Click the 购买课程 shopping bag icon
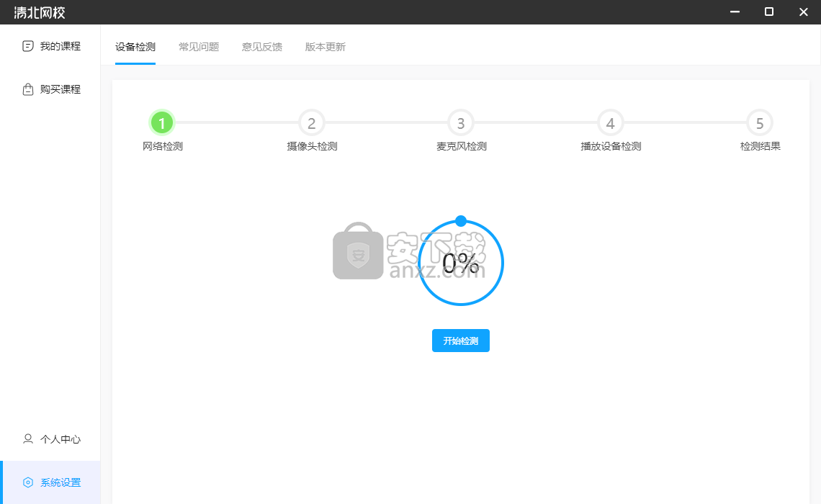 coord(28,89)
